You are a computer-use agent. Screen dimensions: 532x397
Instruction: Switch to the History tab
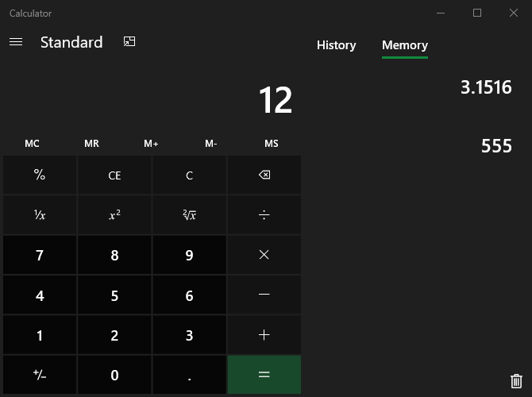pyautogui.click(x=336, y=45)
